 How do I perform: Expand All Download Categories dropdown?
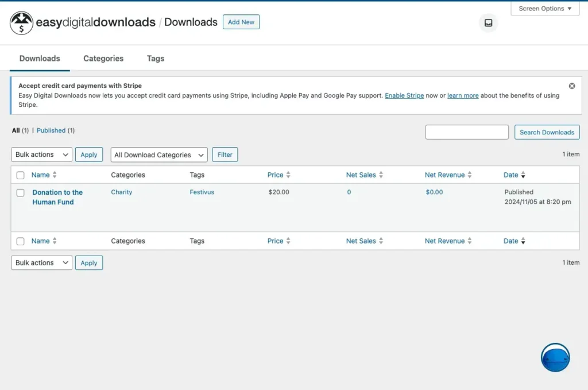158,155
